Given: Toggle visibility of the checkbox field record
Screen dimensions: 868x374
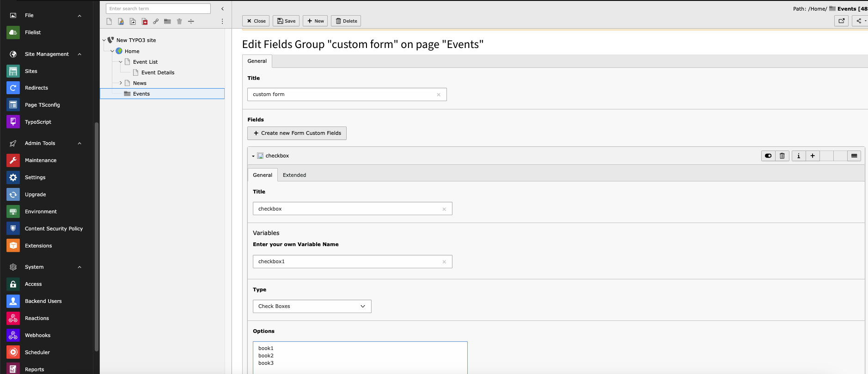Looking at the screenshot, I should (768, 156).
